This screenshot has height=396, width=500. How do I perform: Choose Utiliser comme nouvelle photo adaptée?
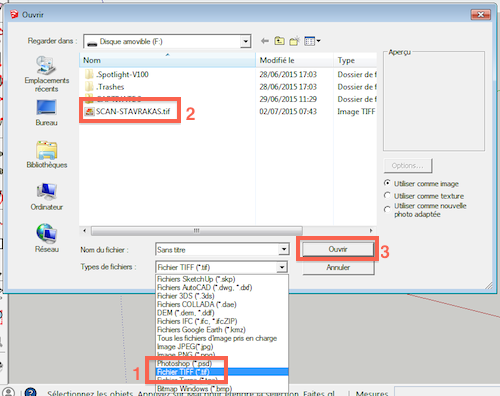(x=425, y=210)
